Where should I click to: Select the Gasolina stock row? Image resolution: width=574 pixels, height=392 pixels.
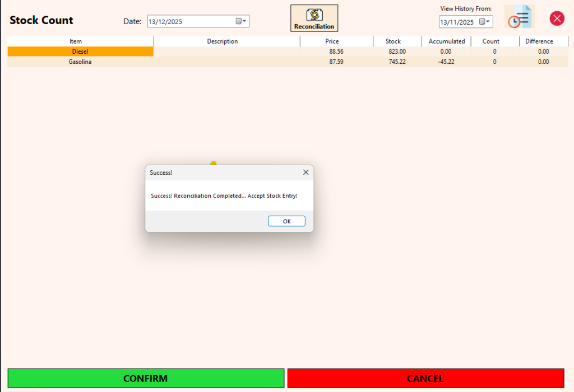click(80, 62)
